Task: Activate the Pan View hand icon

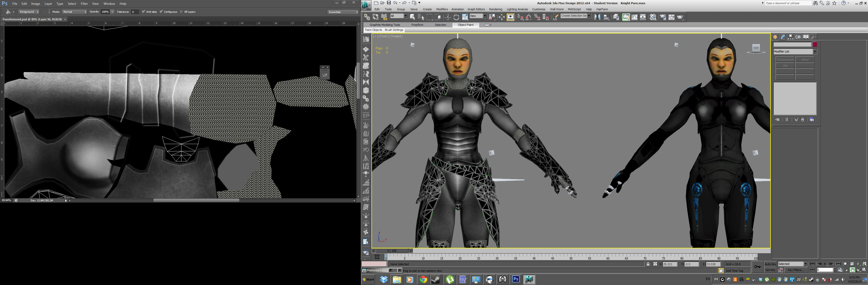Action: pyautogui.click(x=852, y=270)
